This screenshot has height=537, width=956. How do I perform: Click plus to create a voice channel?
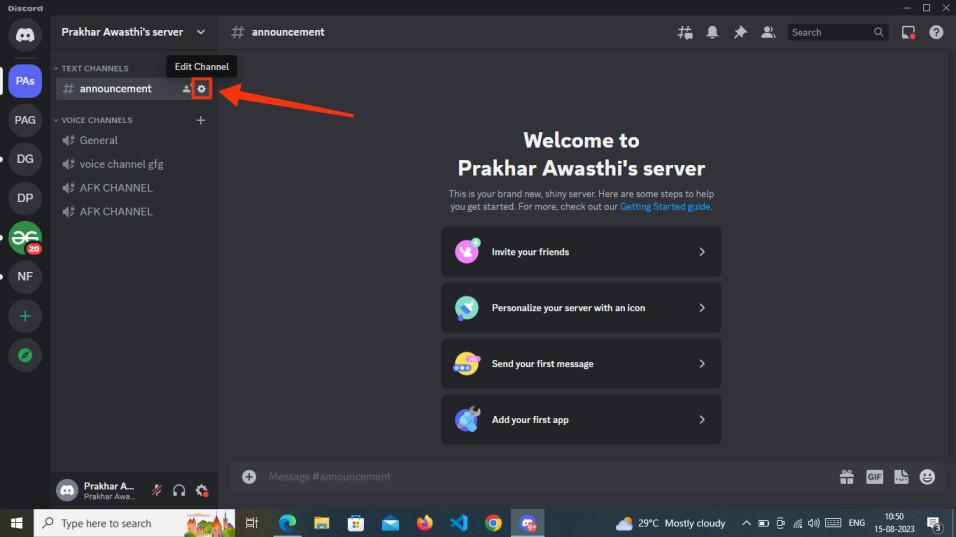tap(201, 120)
